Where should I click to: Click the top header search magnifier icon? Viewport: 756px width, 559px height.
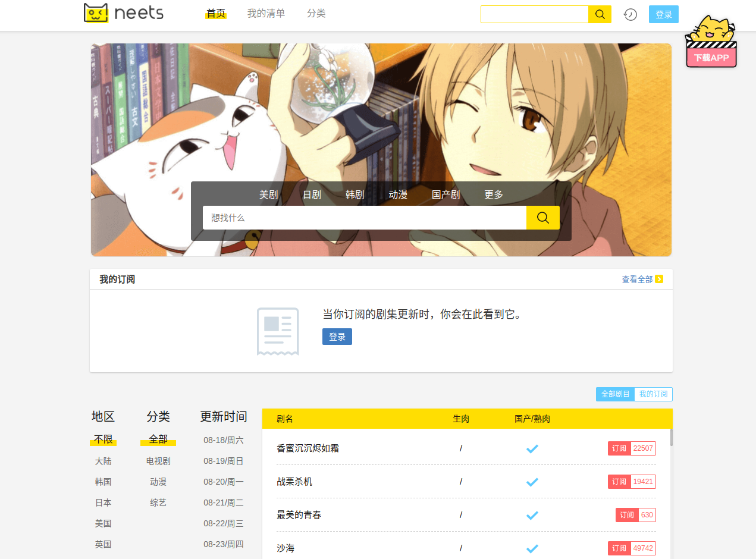click(600, 14)
